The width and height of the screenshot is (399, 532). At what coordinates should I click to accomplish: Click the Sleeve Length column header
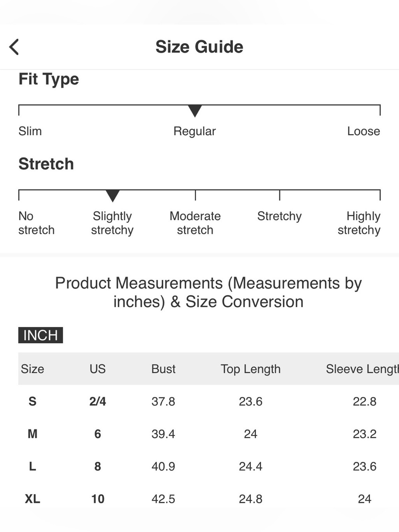(362, 369)
